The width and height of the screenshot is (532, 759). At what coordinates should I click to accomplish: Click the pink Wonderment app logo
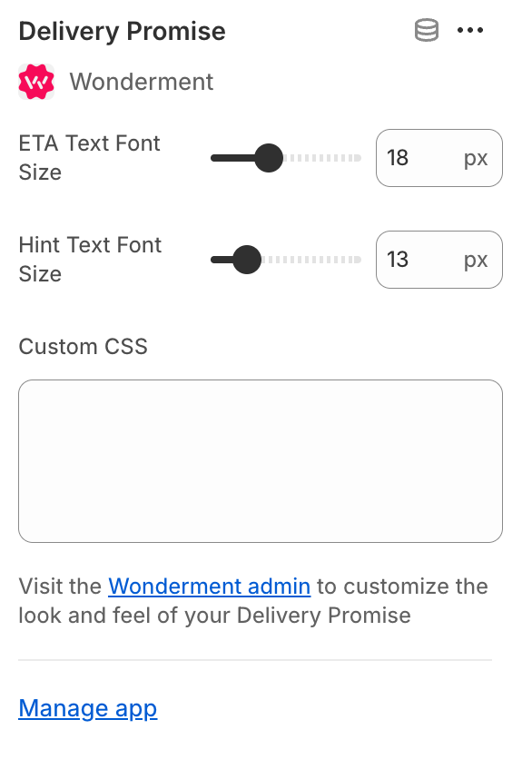[x=36, y=82]
